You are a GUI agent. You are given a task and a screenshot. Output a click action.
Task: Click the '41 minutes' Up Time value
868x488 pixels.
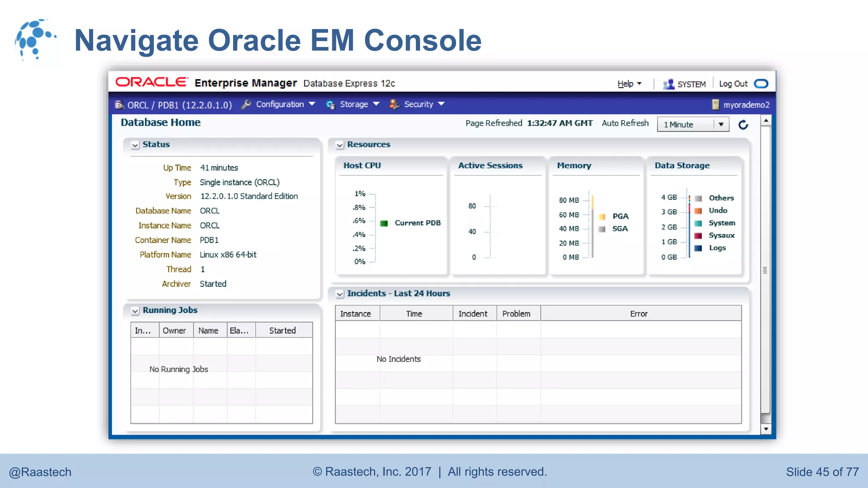[x=219, y=168]
